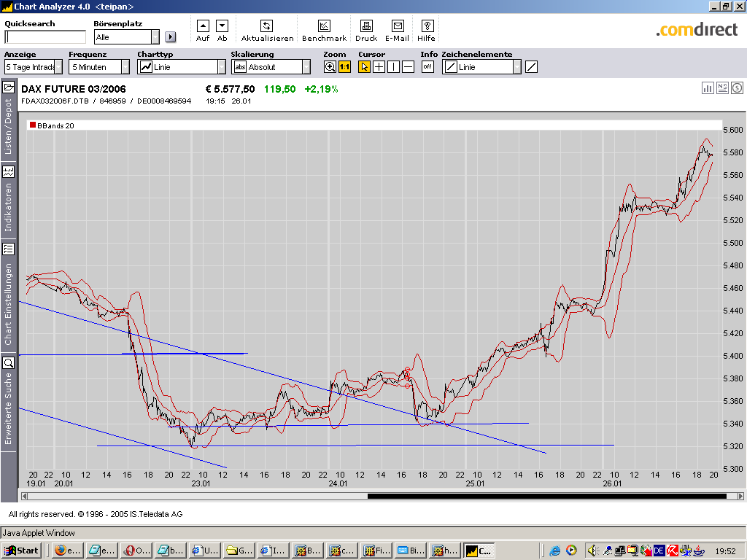Click the Druck print icon
The height and width of the screenshot is (560, 747).
366,26
